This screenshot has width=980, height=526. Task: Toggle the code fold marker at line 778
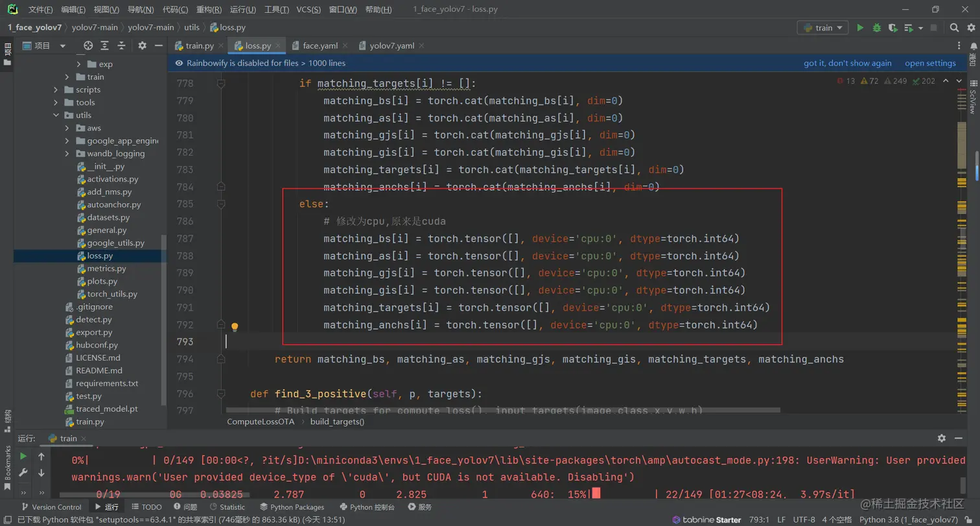tap(221, 84)
